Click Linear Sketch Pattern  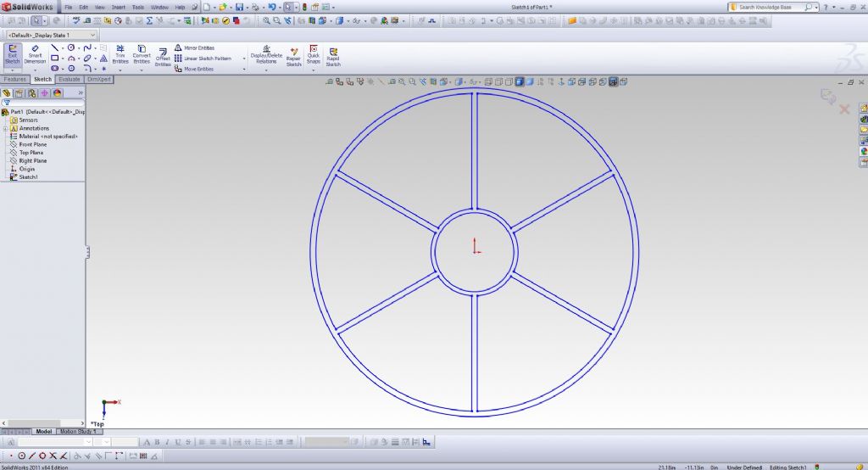[x=203, y=59]
